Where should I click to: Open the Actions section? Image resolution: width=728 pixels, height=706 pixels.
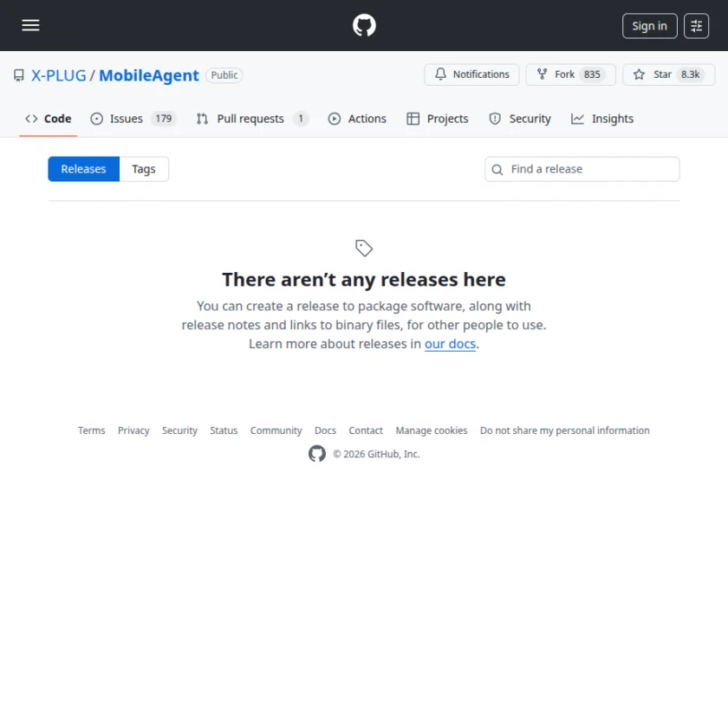367,119
